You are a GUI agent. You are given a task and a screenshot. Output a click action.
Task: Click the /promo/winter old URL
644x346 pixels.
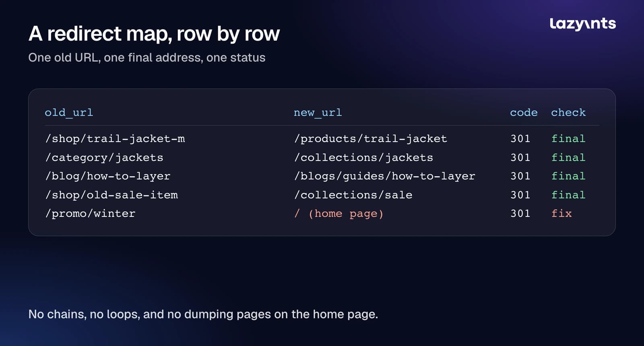click(90, 214)
